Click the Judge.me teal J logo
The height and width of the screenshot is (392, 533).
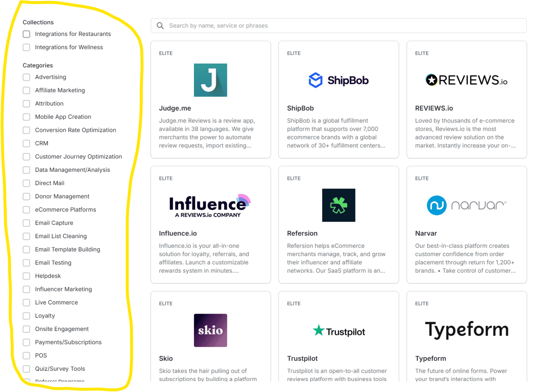[x=210, y=80]
